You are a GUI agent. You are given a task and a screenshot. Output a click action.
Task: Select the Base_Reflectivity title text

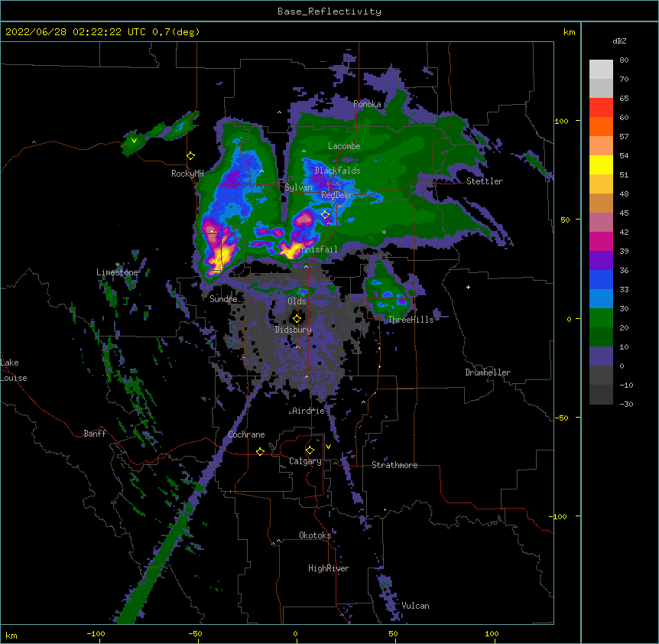pyautogui.click(x=329, y=11)
